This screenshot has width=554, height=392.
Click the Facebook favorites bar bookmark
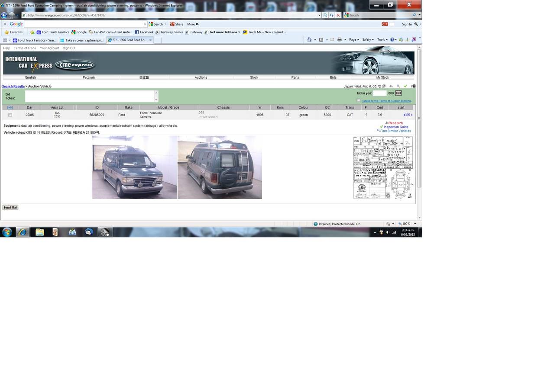[144, 32]
